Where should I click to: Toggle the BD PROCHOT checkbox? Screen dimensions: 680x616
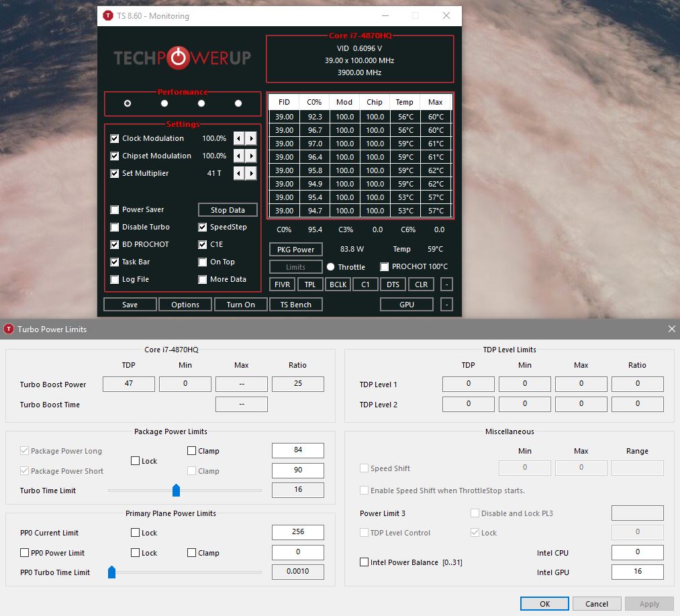pyautogui.click(x=115, y=245)
